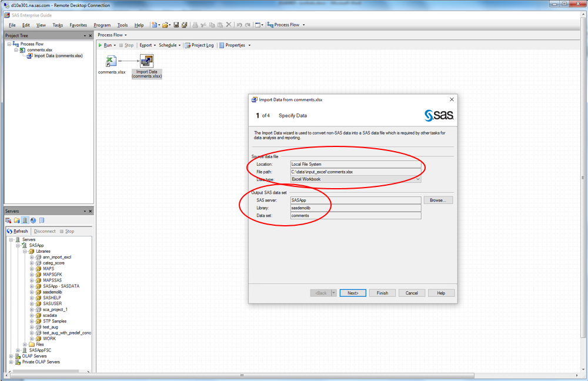Click the Undo arrow icon

[x=239, y=25]
